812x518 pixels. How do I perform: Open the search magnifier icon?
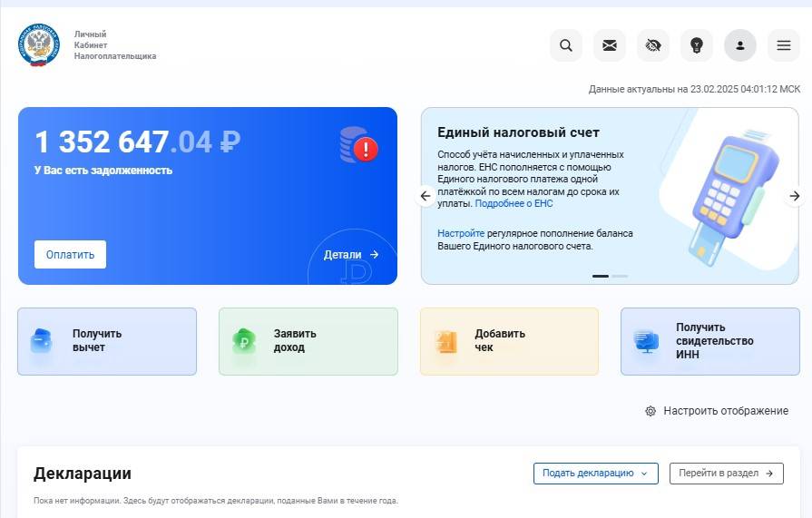[x=566, y=45]
